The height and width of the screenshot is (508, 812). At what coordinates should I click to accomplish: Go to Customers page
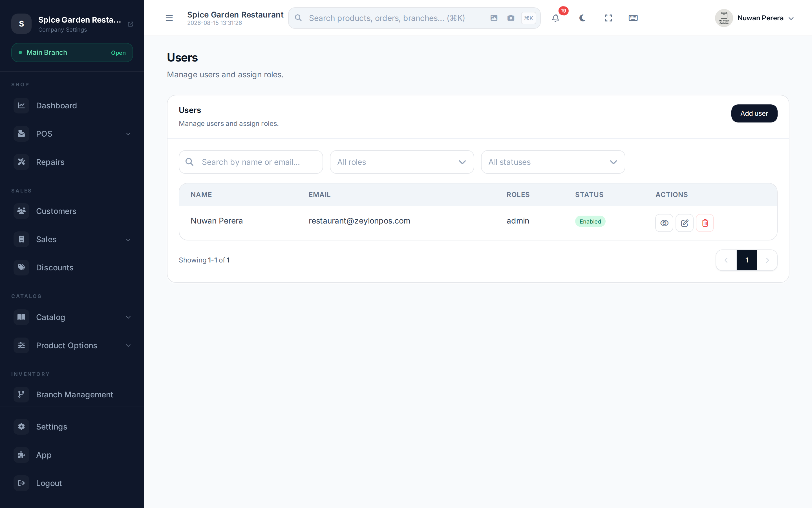tap(72, 211)
